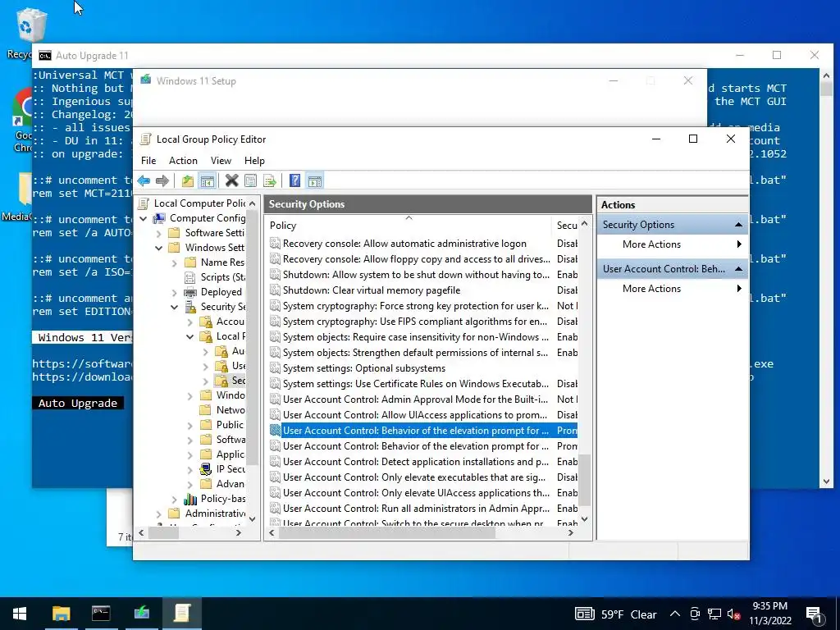Show hidden tray icons chevron
The height and width of the screenshot is (630, 840).
675,614
